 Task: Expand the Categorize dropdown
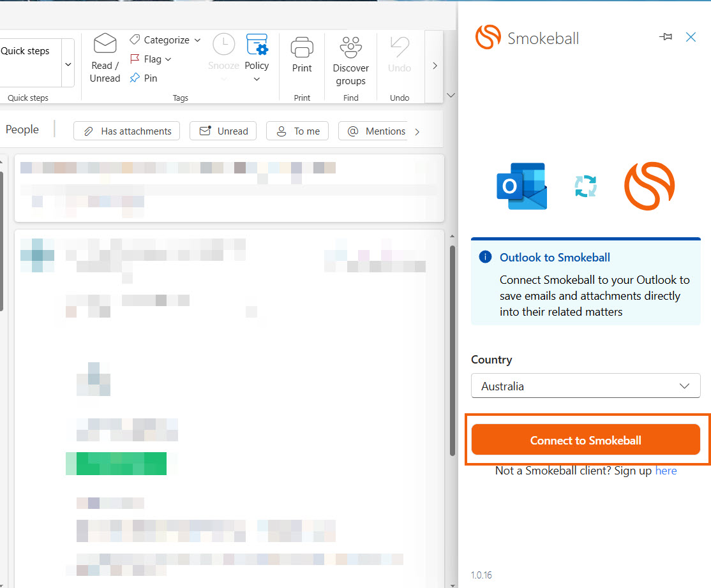click(197, 40)
